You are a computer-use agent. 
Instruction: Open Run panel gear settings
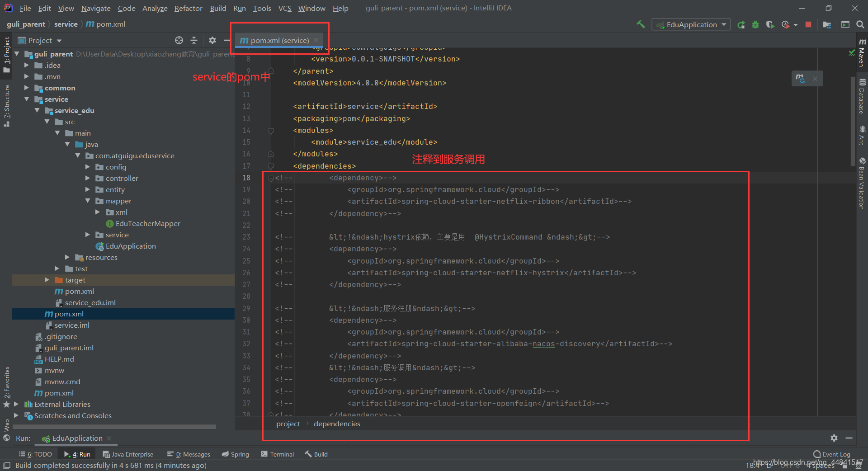pyautogui.click(x=834, y=438)
